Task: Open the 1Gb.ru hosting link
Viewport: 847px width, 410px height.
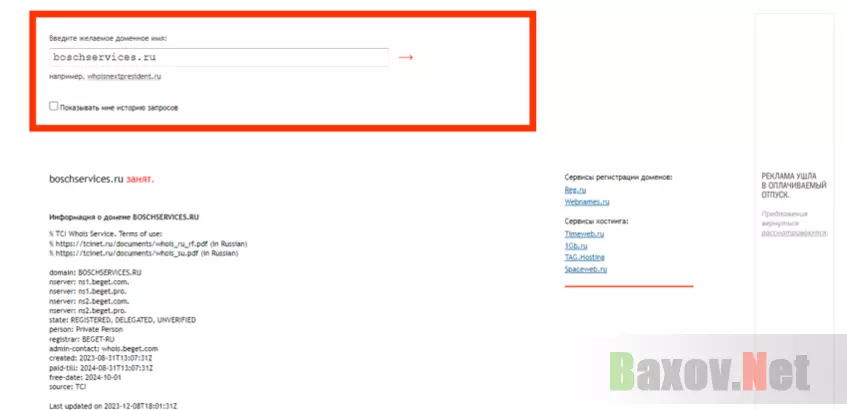Action: pyautogui.click(x=576, y=246)
